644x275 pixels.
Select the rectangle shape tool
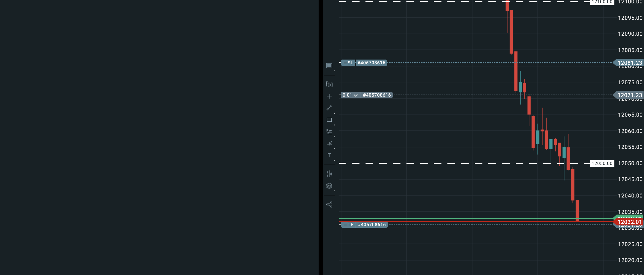tap(329, 120)
